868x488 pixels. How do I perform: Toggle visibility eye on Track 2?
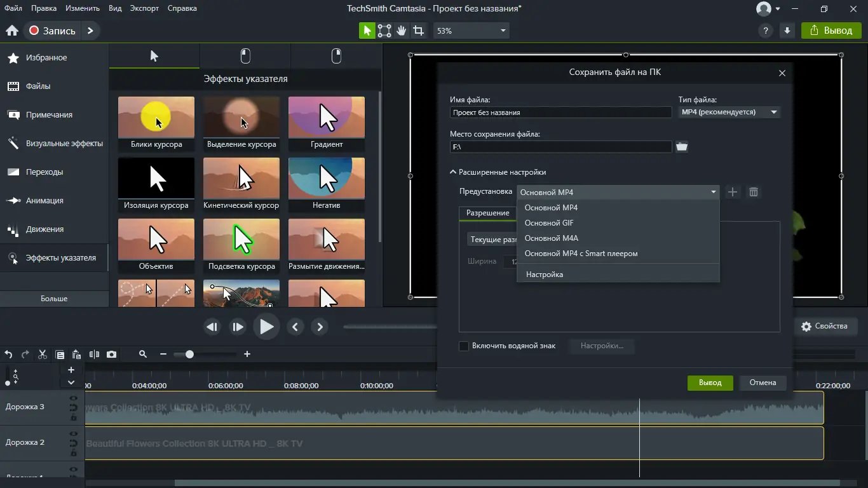[74, 434]
